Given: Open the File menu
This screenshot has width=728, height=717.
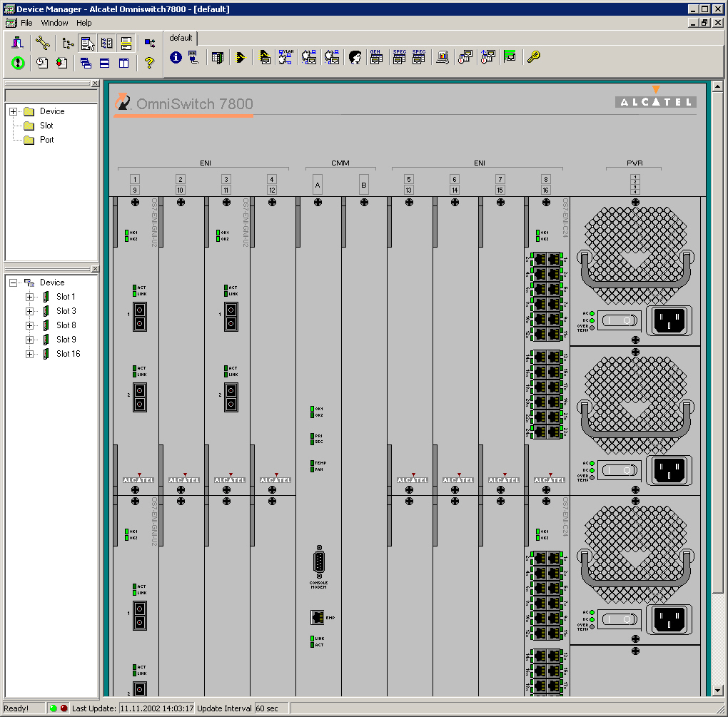Looking at the screenshot, I should [x=26, y=23].
